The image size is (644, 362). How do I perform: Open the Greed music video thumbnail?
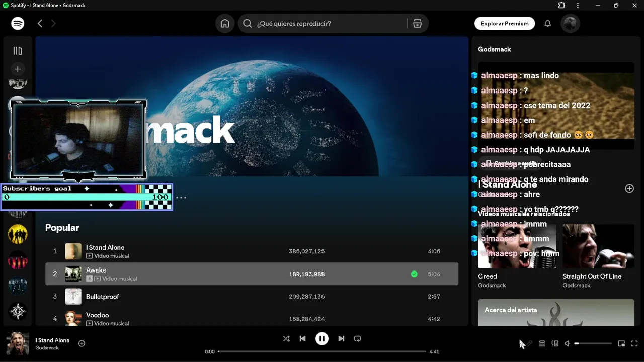coord(517,246)
